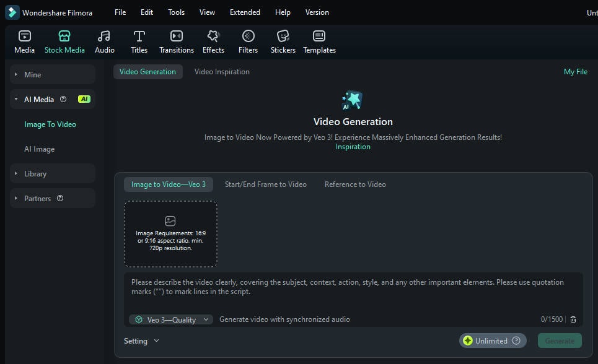Click the AI Media help question icon
Image resolution: width=598 pixels, height=364 pixels.
(x=63, y=99)
